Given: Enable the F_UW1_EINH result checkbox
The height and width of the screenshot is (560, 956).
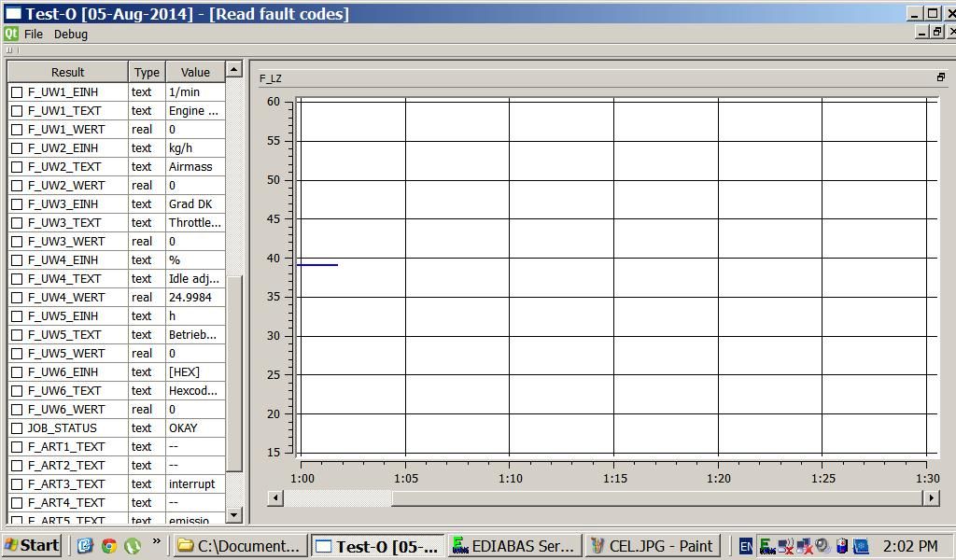Looking at the screenshot, I should point(17,92).
